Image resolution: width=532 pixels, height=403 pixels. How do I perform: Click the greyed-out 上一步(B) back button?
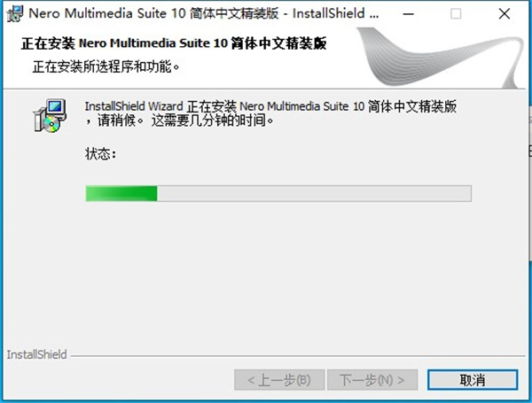[279, 380]
